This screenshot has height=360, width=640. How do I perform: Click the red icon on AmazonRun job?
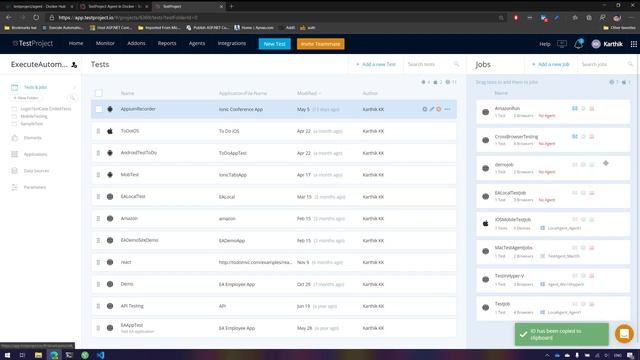pos(592,109)
